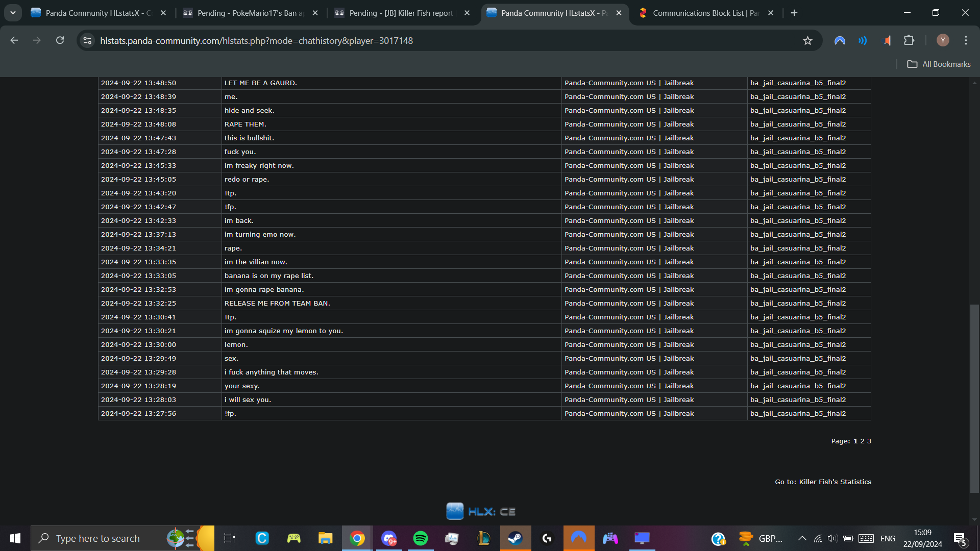Image resolution: width=980 pixels, height=551 pixels.
Task: View site information icon in address bar
Action: tap(87, 40)
